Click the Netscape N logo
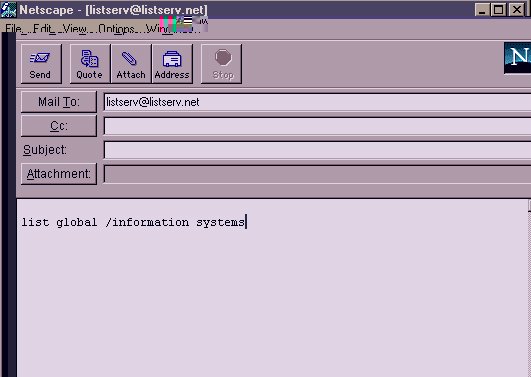 click(x=517, y=58)
